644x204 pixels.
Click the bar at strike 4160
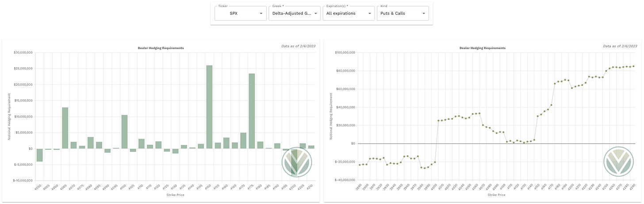coord(226,143)
